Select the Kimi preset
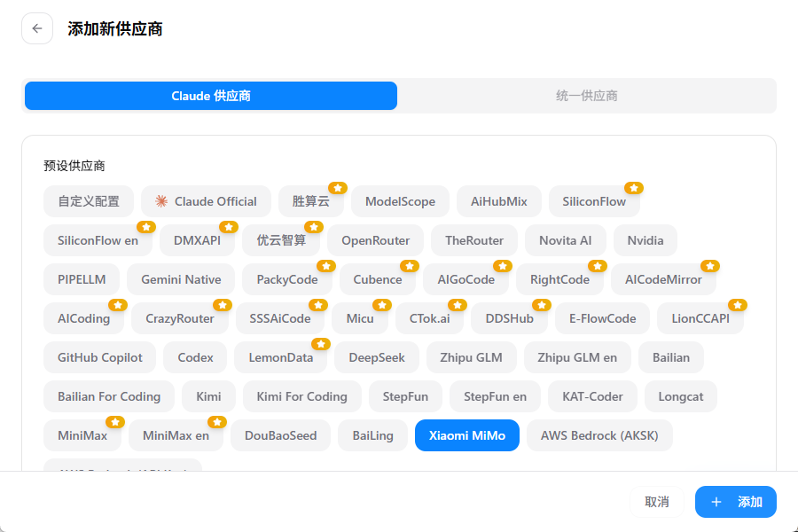 click(208, 396)
